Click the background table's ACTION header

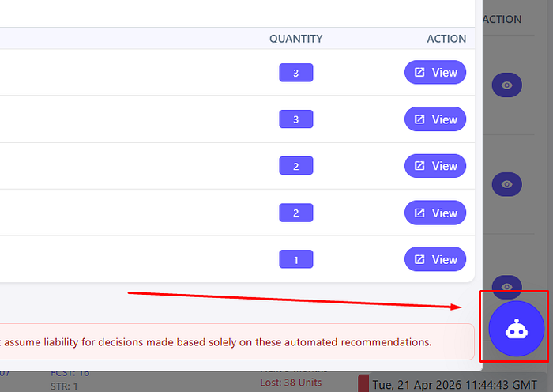coord(502,19)
